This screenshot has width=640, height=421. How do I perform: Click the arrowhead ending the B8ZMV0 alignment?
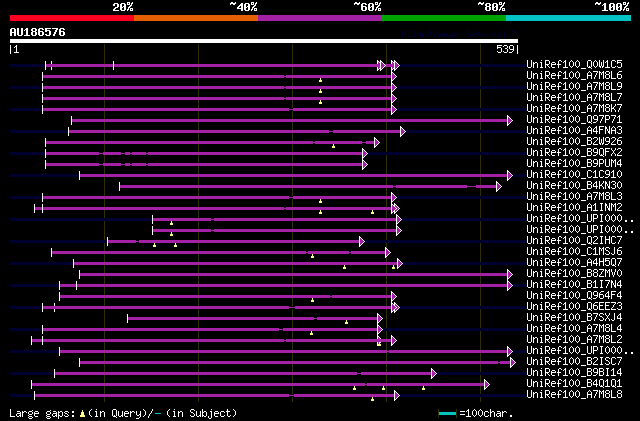click(510, 274)
